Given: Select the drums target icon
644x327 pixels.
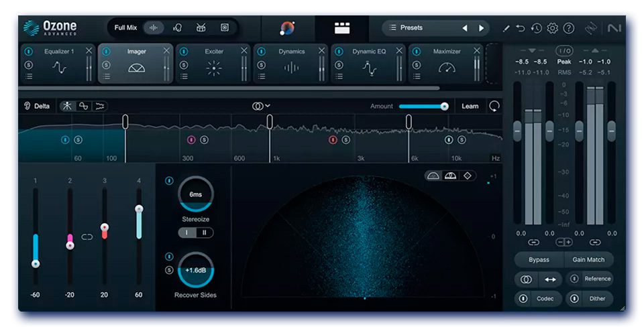Looking at the screenshot, I should 201,27.
